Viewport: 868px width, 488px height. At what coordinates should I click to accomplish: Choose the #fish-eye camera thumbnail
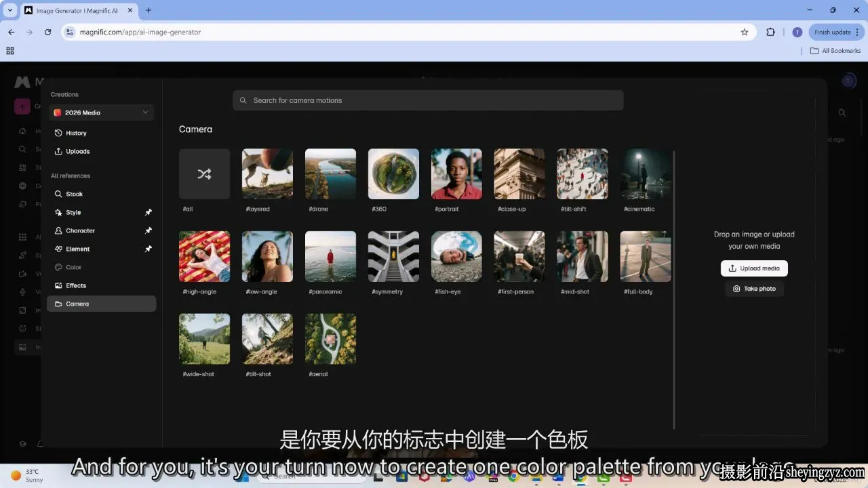pyautogui.click(x=456, y=256)
